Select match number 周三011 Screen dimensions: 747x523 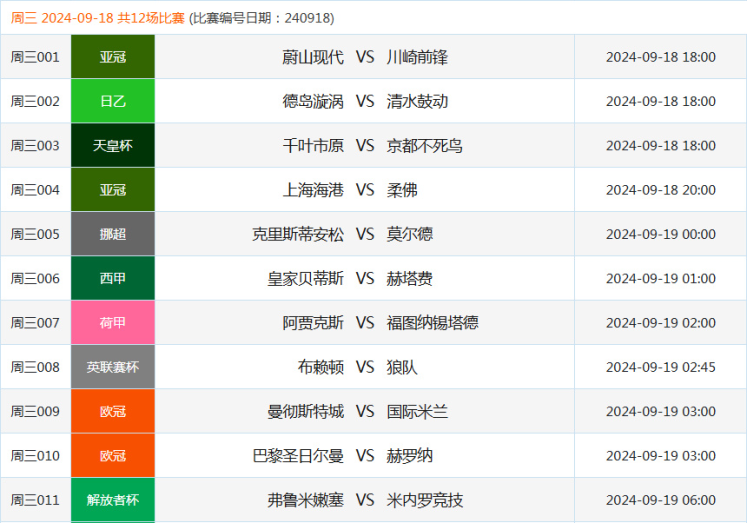(35, 500)
